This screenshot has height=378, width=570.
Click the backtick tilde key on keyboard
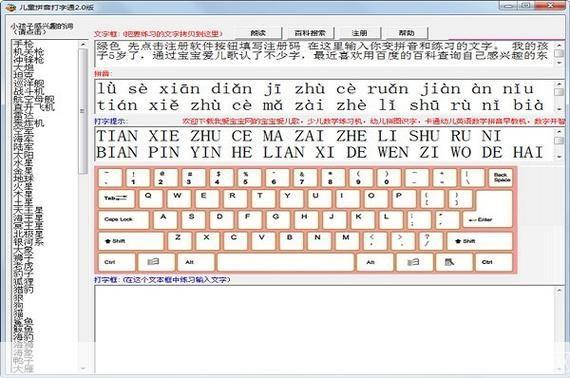pyautogui.click(x=110, y=178)
